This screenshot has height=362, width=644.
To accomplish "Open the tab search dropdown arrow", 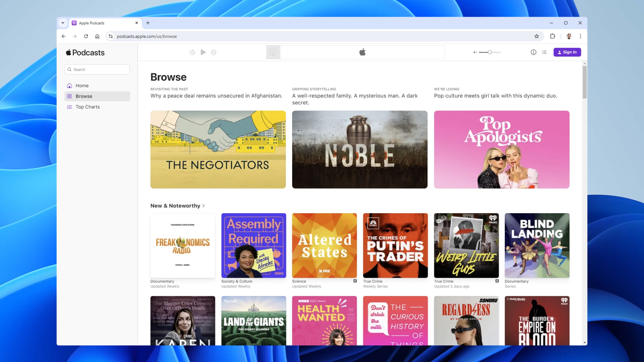I will tap(63, 23).
